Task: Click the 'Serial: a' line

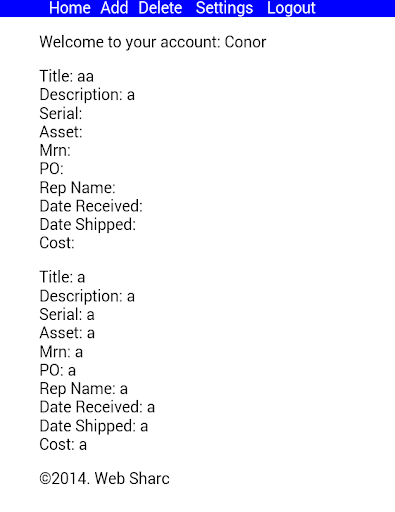Action: pyautogui.click(x=67, y=315)
